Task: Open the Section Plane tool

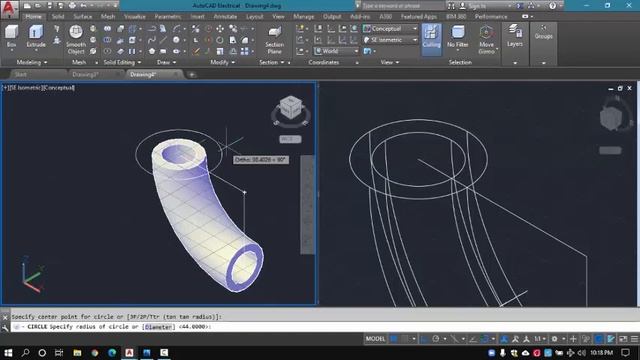Action: [x=275, y=40]
